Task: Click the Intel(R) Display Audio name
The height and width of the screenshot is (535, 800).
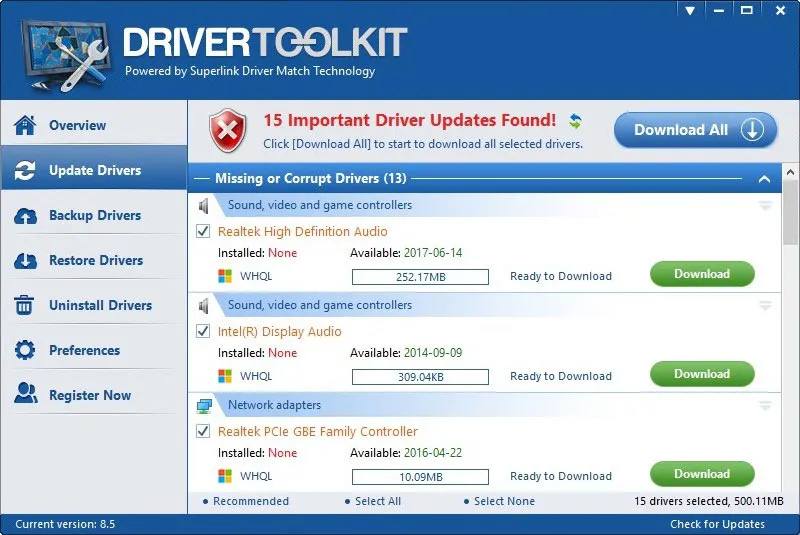Action: pyautogui.click(x=280, y=332)
